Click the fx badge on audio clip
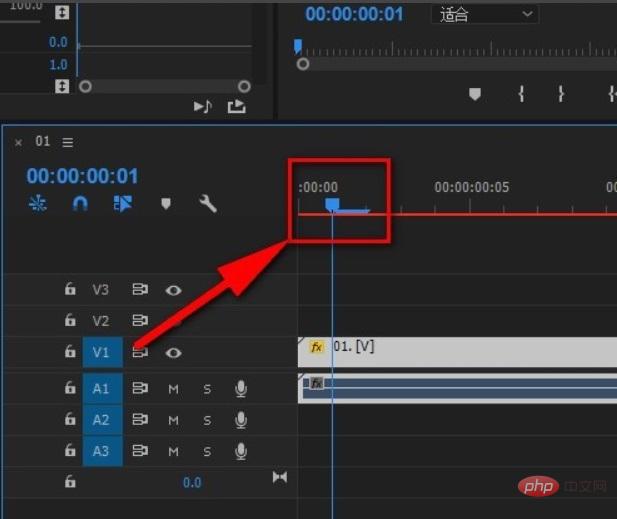617x519 pixels. pos(316,383)
